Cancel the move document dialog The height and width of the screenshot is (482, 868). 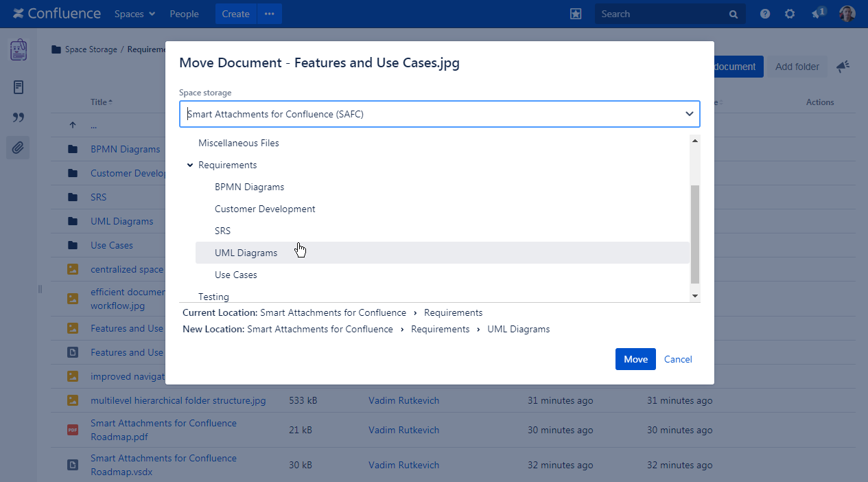[x=678, y=359]
